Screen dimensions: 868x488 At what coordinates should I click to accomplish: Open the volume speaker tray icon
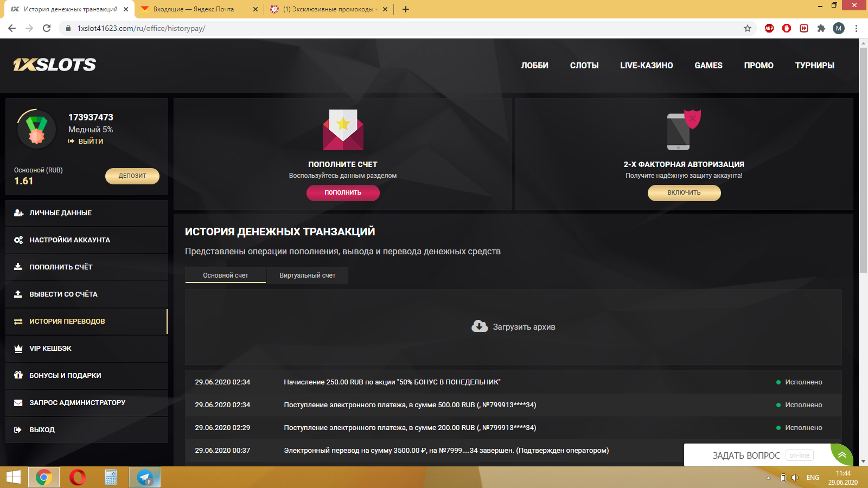click(x=795, y=478)
